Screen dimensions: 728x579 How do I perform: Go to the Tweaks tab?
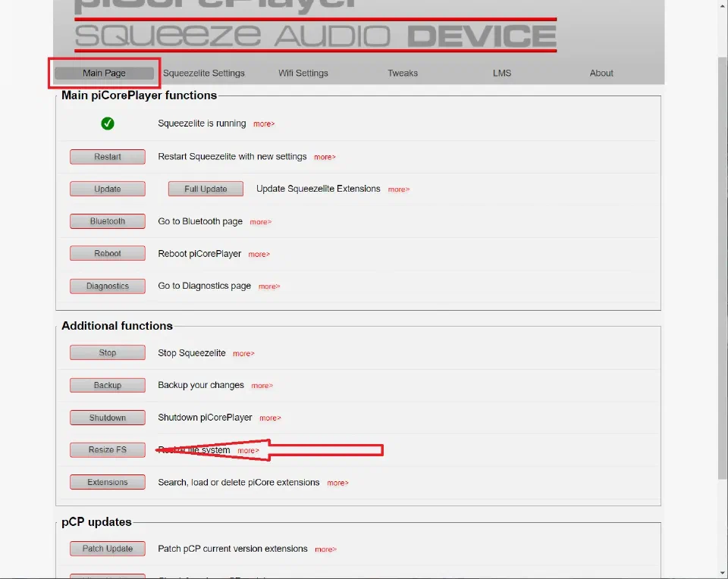point(403,73)
